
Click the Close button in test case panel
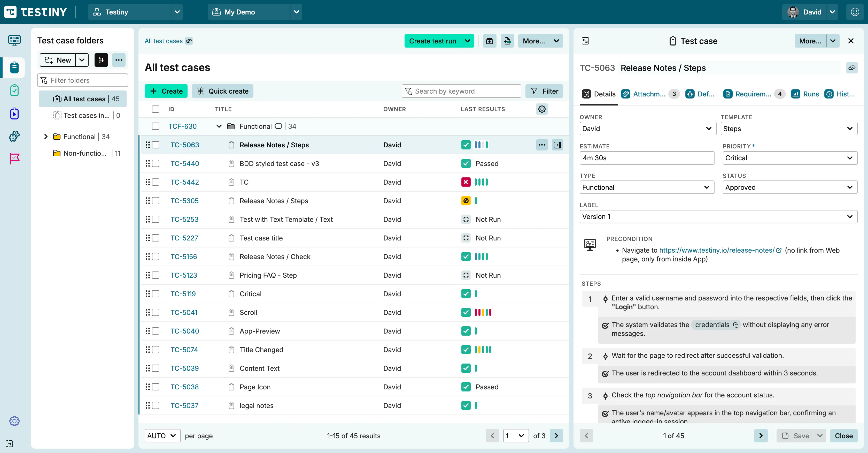[844, 435]
